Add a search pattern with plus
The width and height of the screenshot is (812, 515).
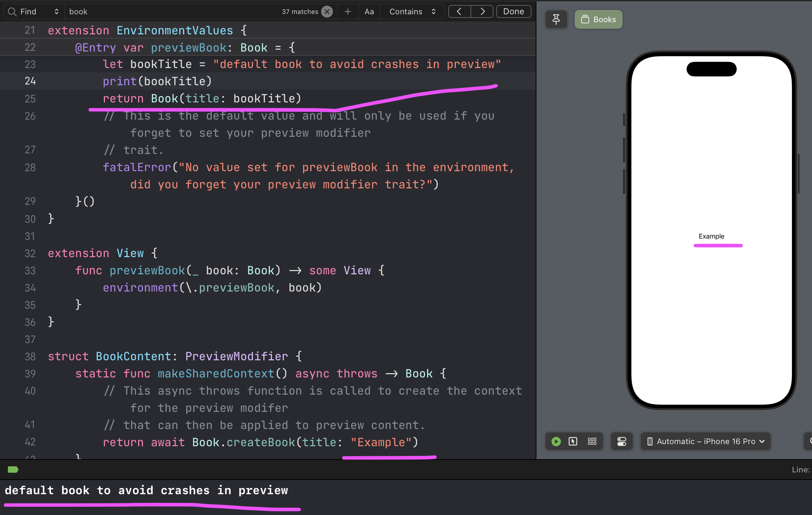pos(348,11)
